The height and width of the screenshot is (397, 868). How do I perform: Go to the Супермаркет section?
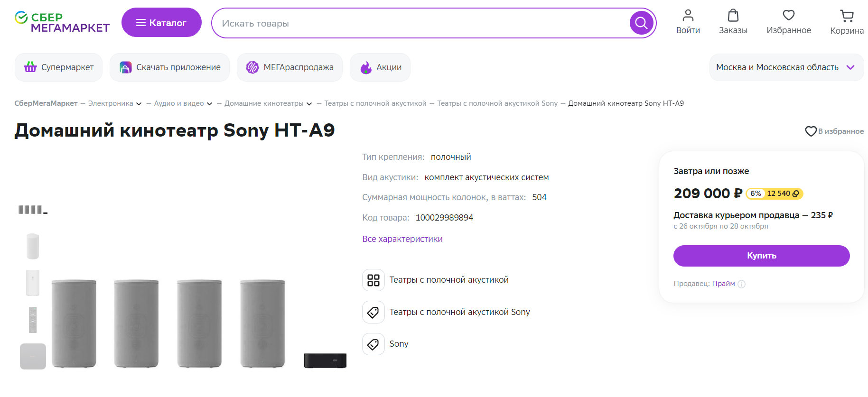(x=59, y=67)
